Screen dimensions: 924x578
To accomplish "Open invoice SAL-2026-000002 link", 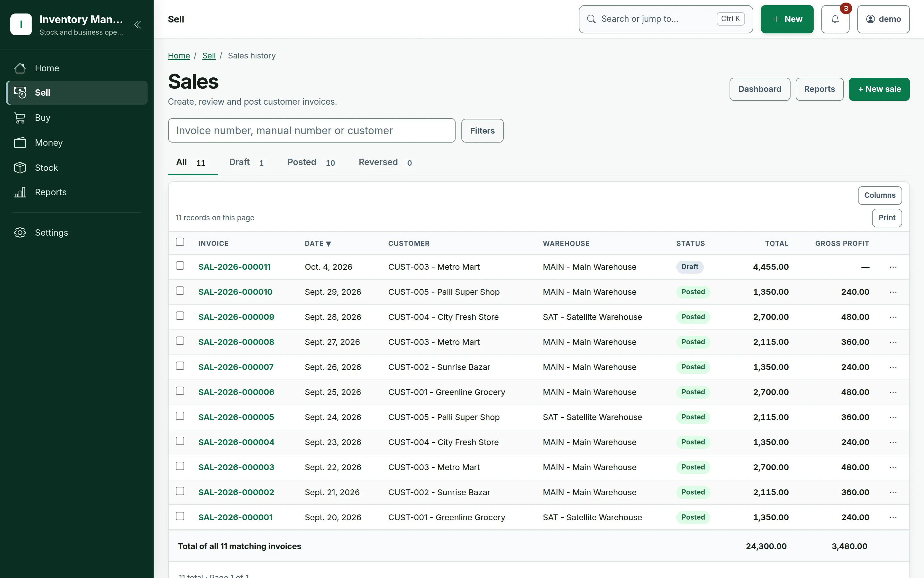I will [x=236, y=492].
